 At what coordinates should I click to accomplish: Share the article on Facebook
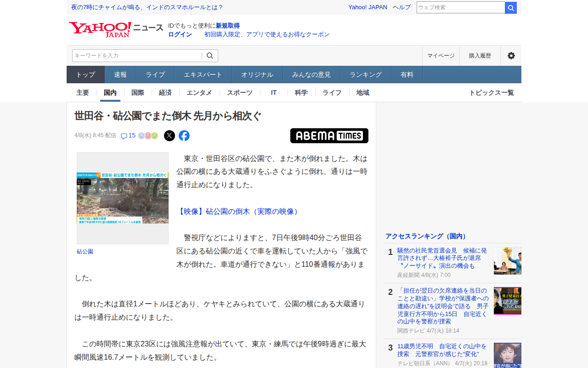(184, 136)
